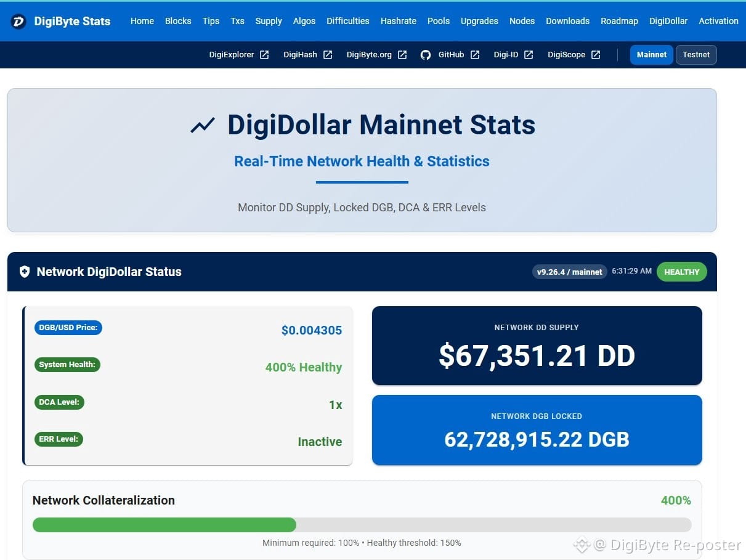View the Pools page
746x560 pixels.
coord(439,21)
